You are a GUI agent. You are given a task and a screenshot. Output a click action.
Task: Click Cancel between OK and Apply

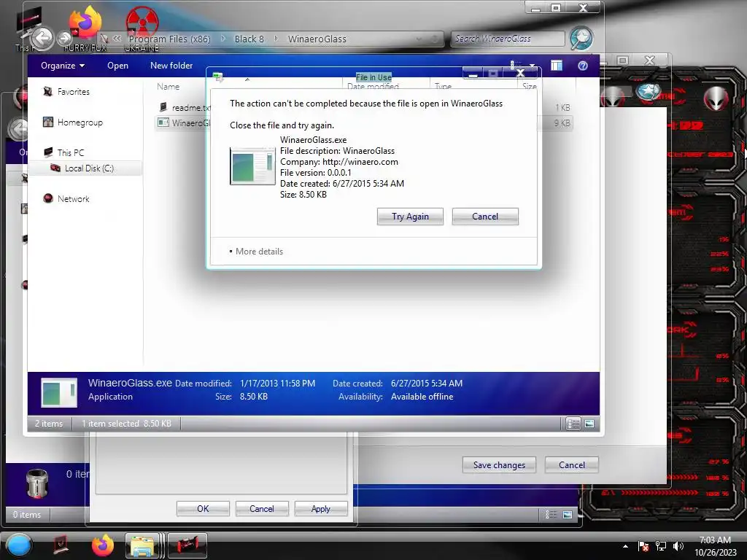[x=262, y=508]
